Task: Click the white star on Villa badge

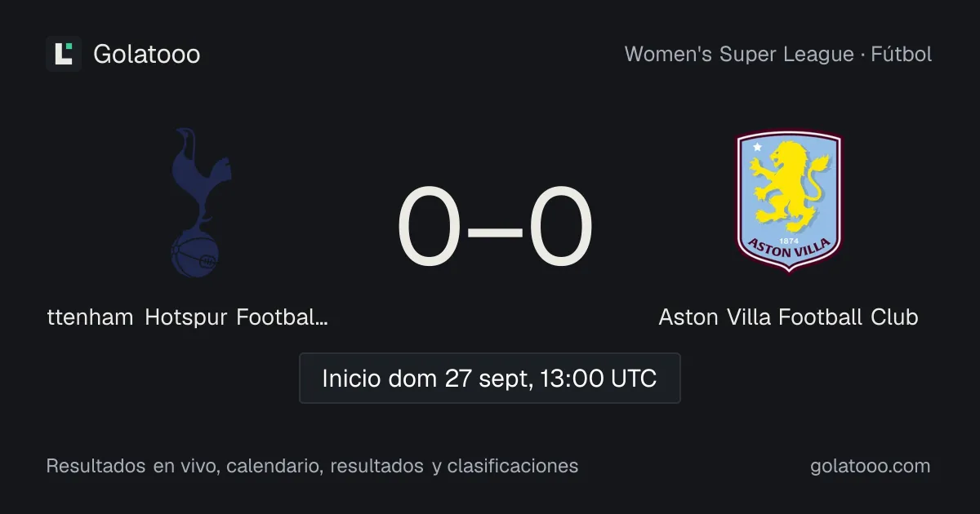Action: click(x=757, y=148)
